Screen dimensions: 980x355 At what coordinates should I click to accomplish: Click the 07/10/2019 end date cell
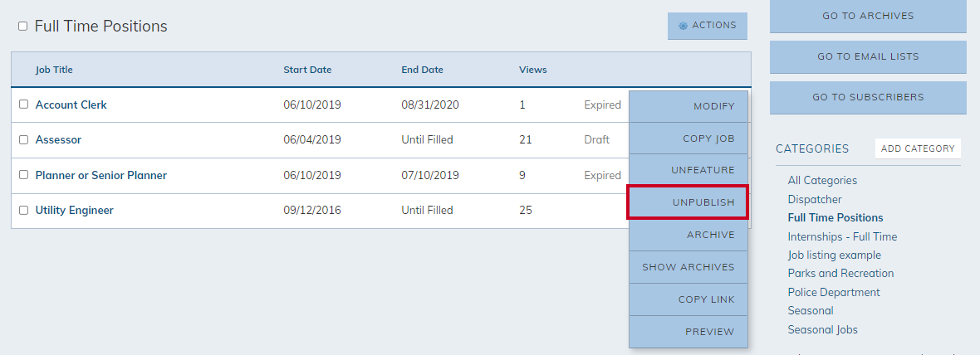coord(430,175)
